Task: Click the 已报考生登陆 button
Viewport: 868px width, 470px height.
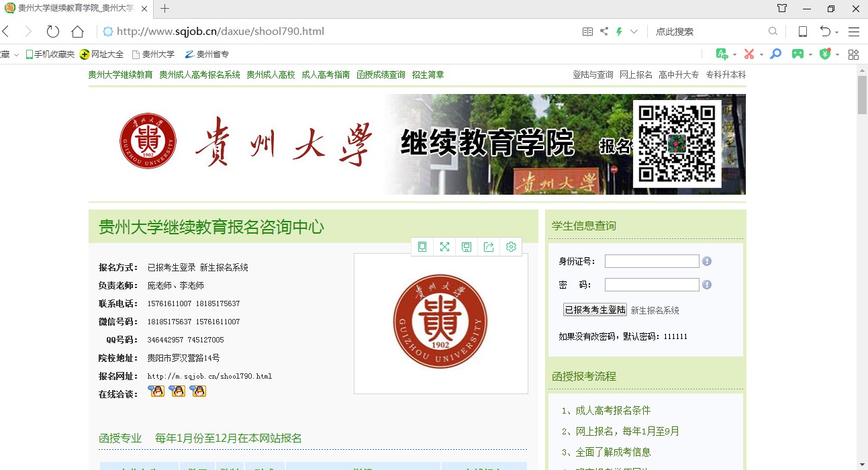Action: [595, 310]
